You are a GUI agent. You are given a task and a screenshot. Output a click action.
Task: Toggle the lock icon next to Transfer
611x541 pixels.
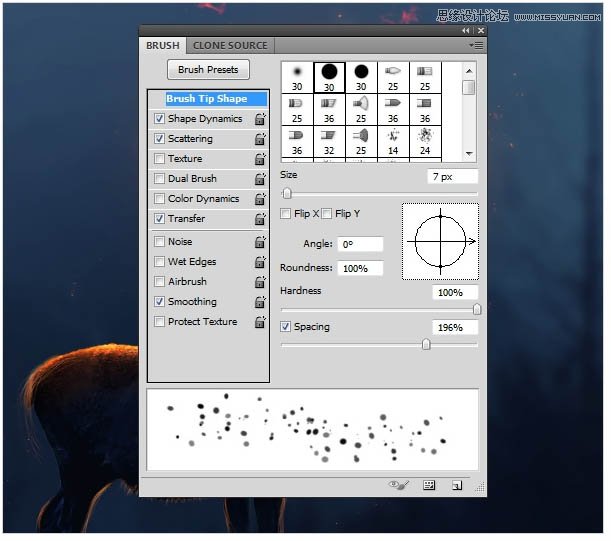(259, 219)
